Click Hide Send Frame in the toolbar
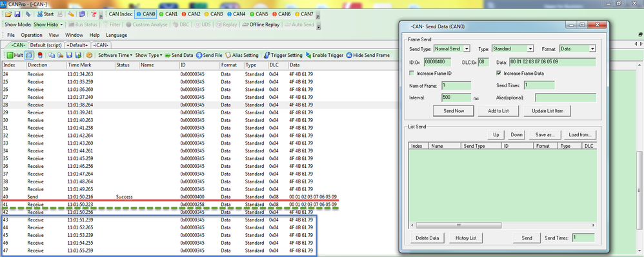Viewport: 644px width, 257px height. pyautogui.click(x=368, y=55)
